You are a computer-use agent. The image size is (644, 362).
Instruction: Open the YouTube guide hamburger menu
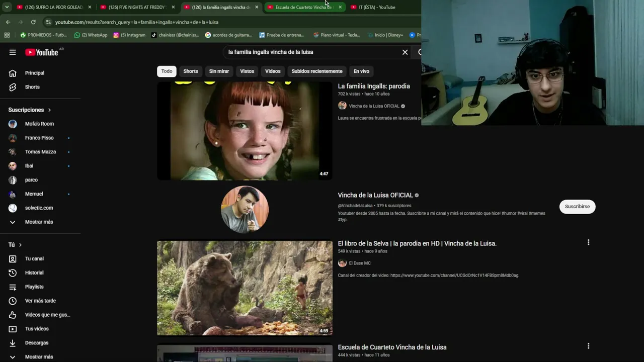[x=13, y=52]
